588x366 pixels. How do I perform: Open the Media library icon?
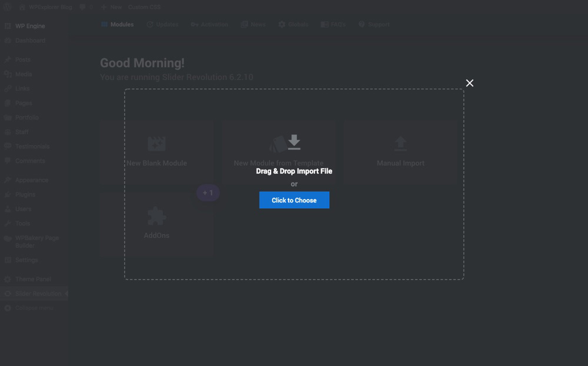tap(8, 74)
